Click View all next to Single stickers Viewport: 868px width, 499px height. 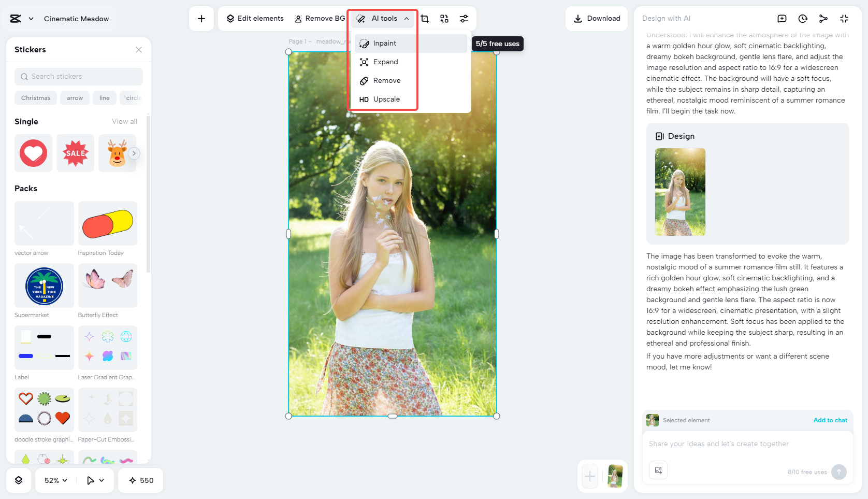124,121
